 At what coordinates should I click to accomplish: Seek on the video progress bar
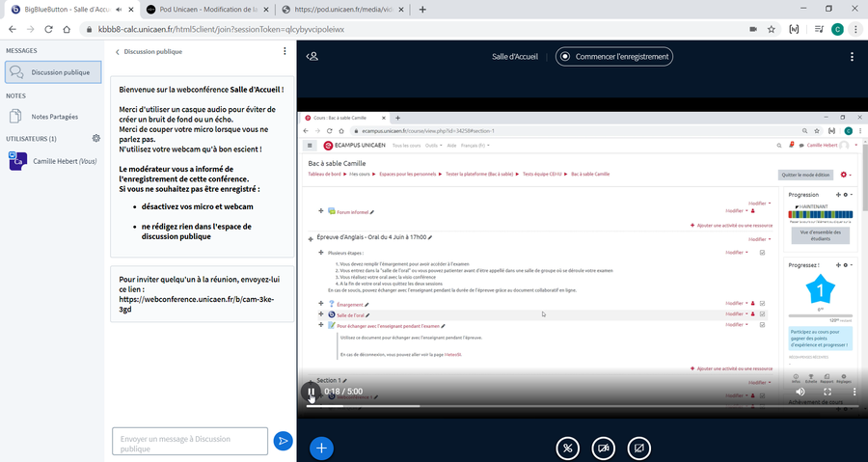point(584,406)
